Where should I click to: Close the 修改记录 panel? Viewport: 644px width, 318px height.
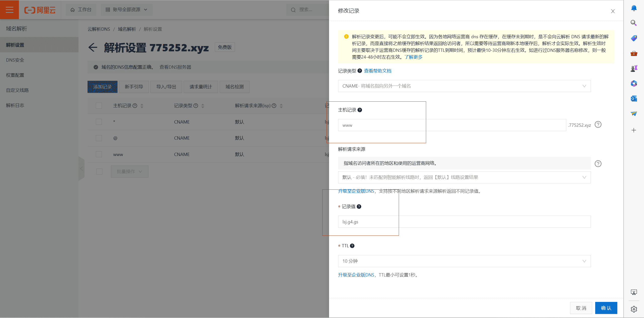[613, 11]
